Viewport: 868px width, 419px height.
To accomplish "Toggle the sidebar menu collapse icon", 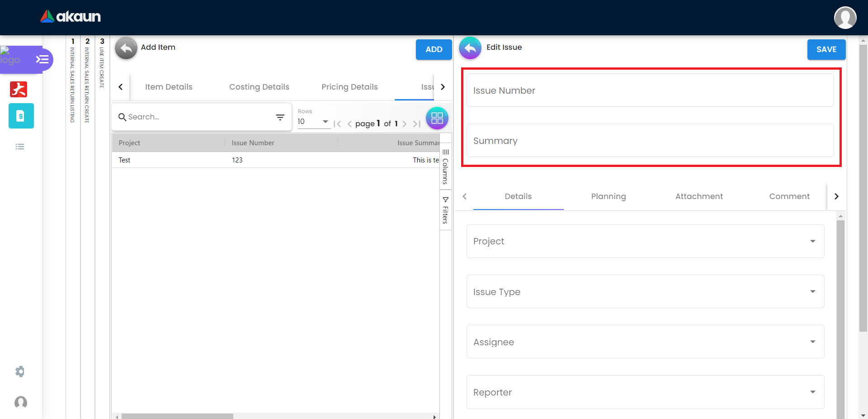I will (x=42, y=59).
